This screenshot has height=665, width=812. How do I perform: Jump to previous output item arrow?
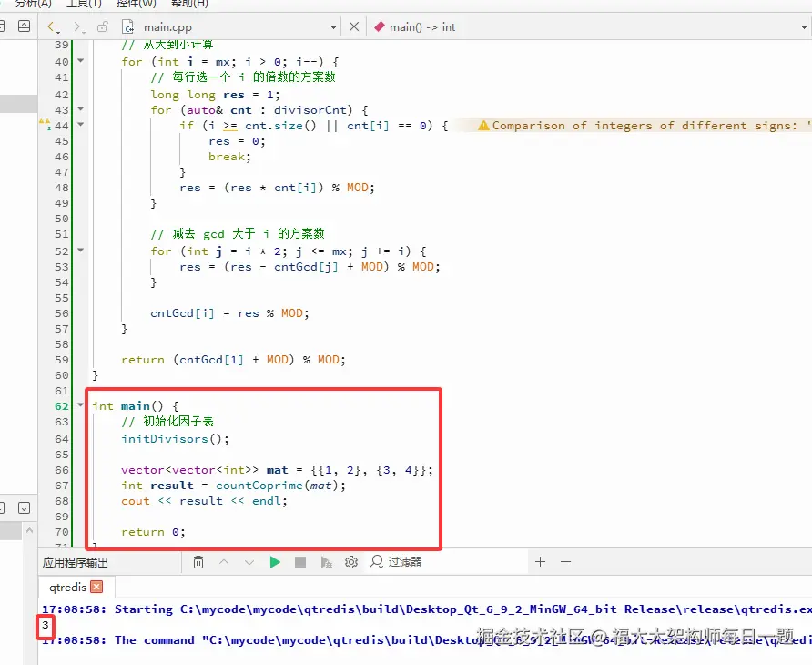[224, 562]
